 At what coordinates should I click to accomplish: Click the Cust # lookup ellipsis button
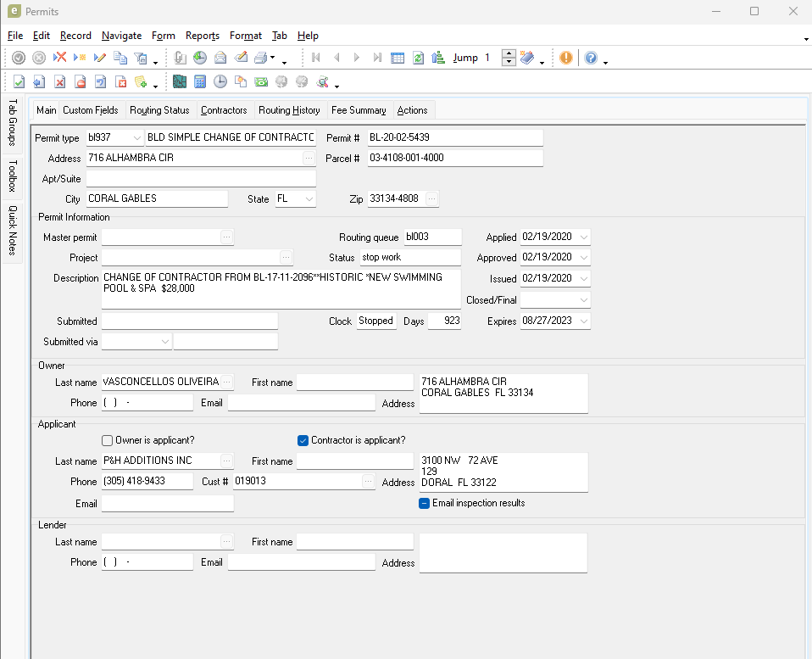pos(368,481)
